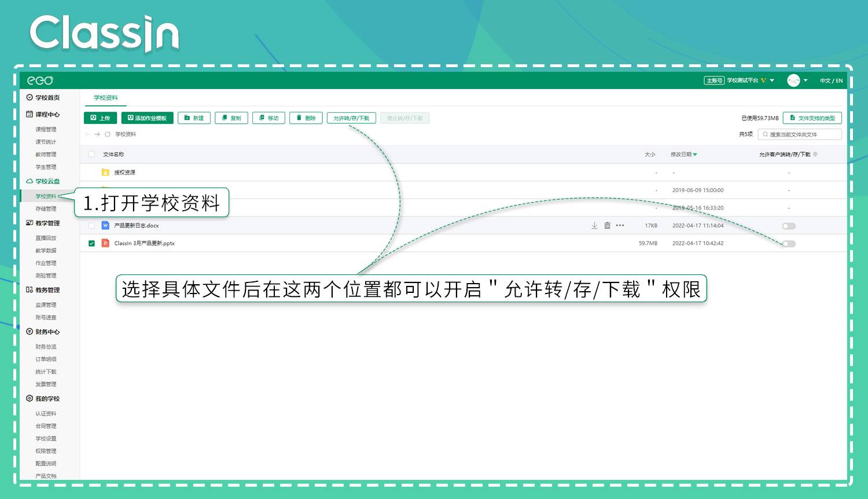Tick the checkbox for 产品更新日志.docx
Image resolution: width=868 pixels, height=499 pixels.
point(91,226)
